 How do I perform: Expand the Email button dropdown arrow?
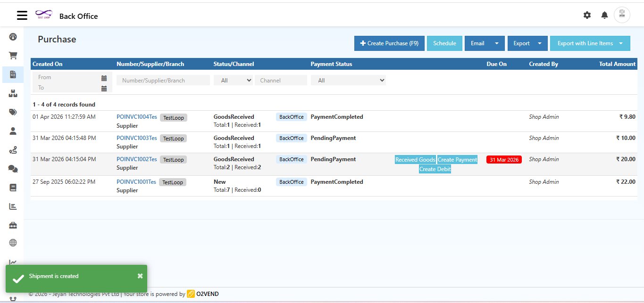(x=497, y=43)
